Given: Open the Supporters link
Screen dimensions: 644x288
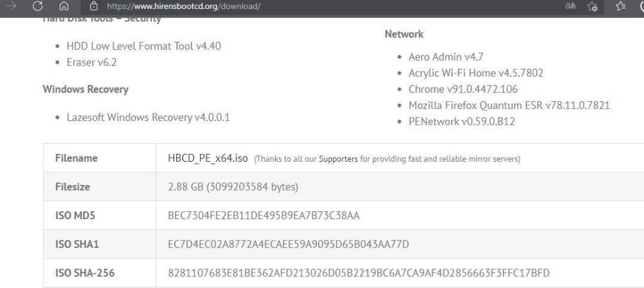Looking at the screenshot, I should pyautogui.click(x=339, y=158).
